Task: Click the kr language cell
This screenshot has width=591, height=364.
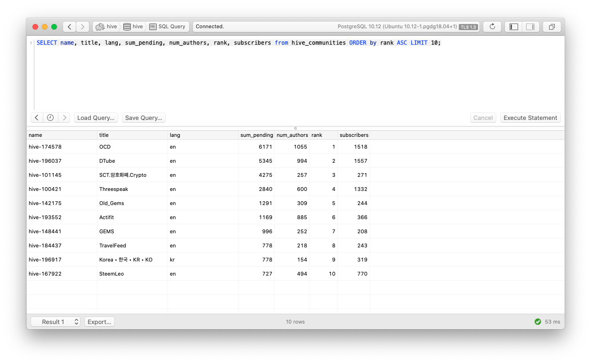Action: coord(203,260)
